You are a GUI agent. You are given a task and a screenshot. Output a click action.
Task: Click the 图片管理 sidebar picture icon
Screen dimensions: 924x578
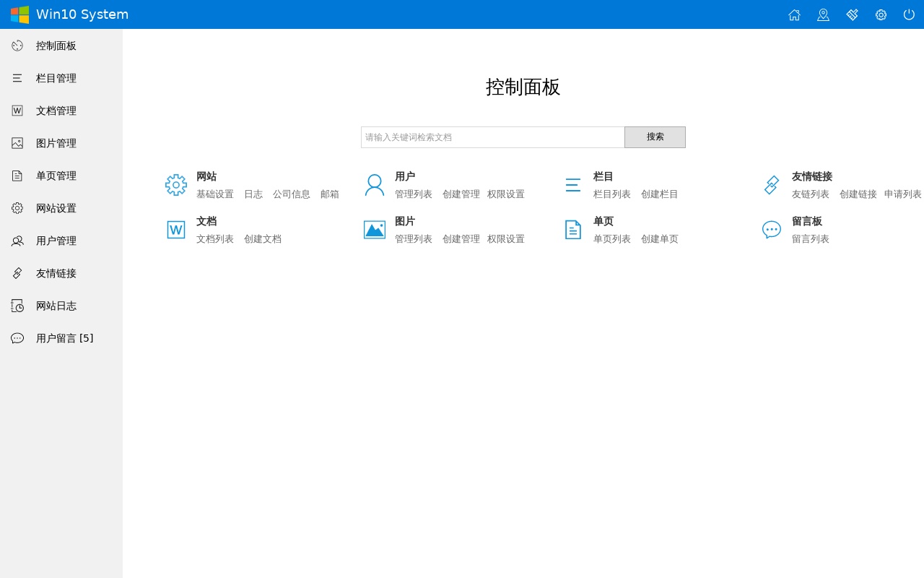coord(17,143)
